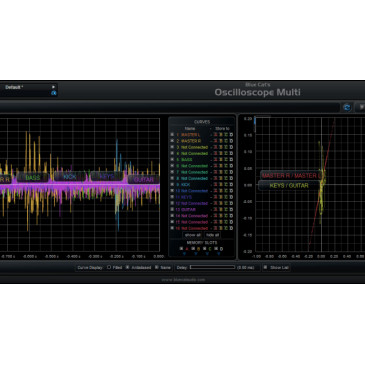
Task: Click the BASS label on the waveform
Action: (x=33, y=178)
